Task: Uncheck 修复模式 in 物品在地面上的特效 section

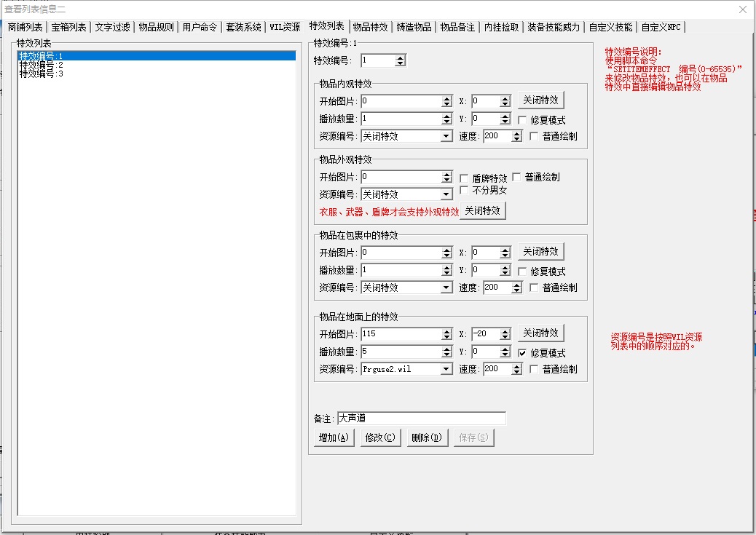Action: click(522, 353)
